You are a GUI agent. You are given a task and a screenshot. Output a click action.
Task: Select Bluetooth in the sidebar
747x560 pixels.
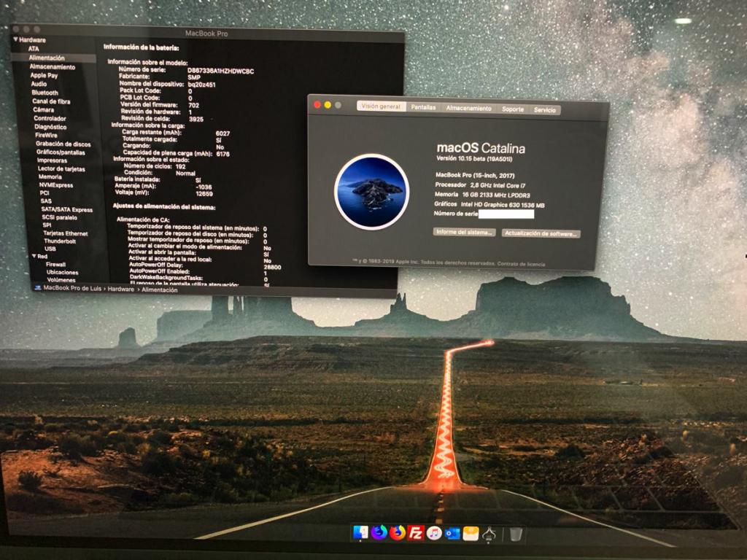point(44,93)
